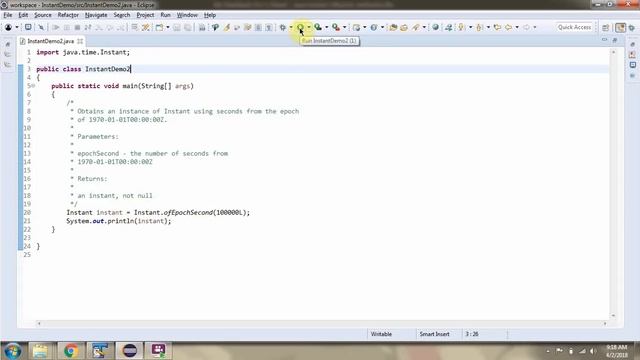Click the Terminate square icon
The height and width of the screenshot is (360, 640).
pos(77,27)
